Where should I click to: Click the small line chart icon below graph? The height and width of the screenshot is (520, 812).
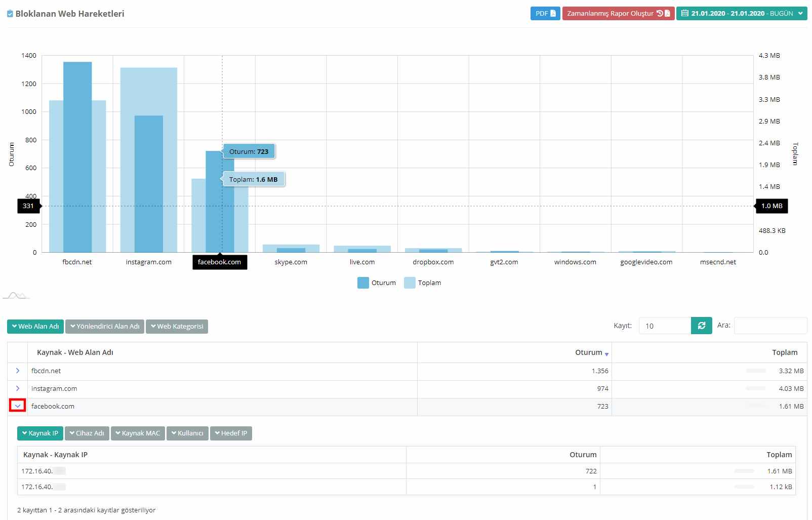point(16,295)
